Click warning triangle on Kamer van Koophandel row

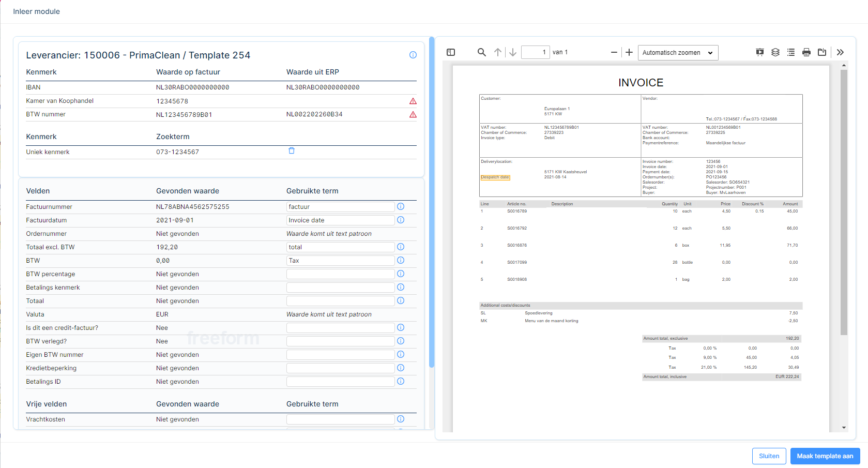coord(413,101)
